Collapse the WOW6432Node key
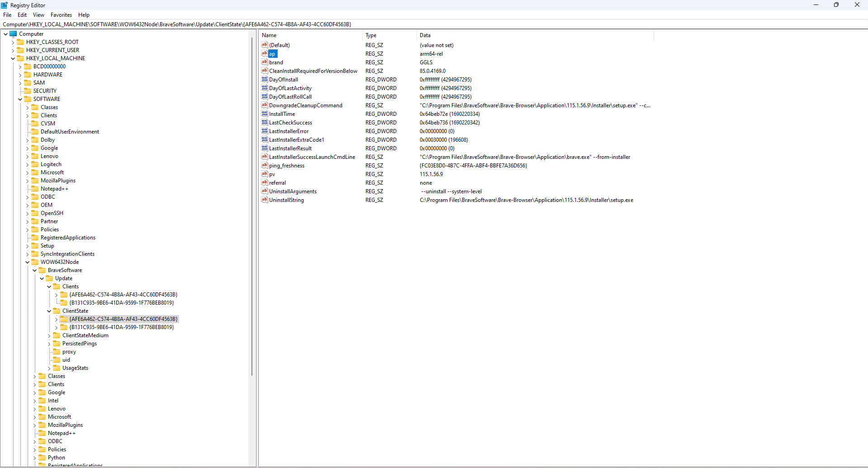Image resolution: width=868 pixels, height=468 pixels. [27, 262]
